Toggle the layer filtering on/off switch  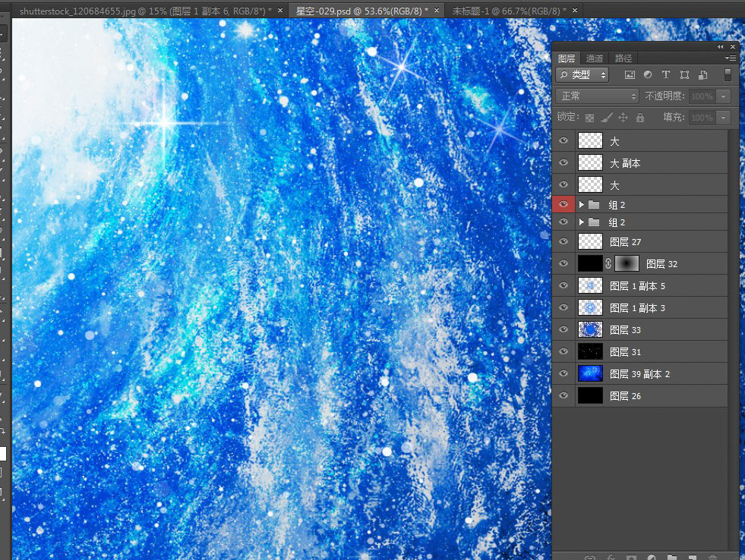tap(728, 74)
